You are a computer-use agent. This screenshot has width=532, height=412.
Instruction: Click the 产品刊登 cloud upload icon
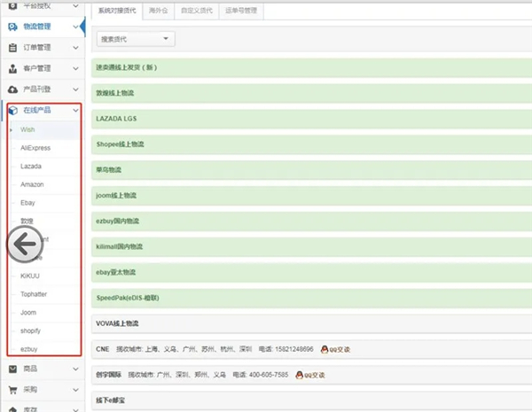click(12, 89)
